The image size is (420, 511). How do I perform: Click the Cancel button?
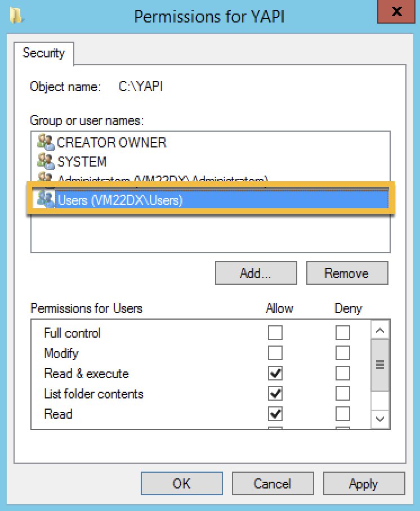coord(272,483)
